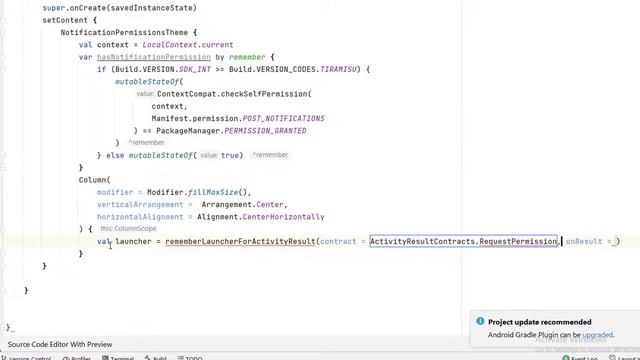This screenshot has width=640, height=360.
Task: Click the NotificationPermissionsTheme composable name
Action: 124,32
